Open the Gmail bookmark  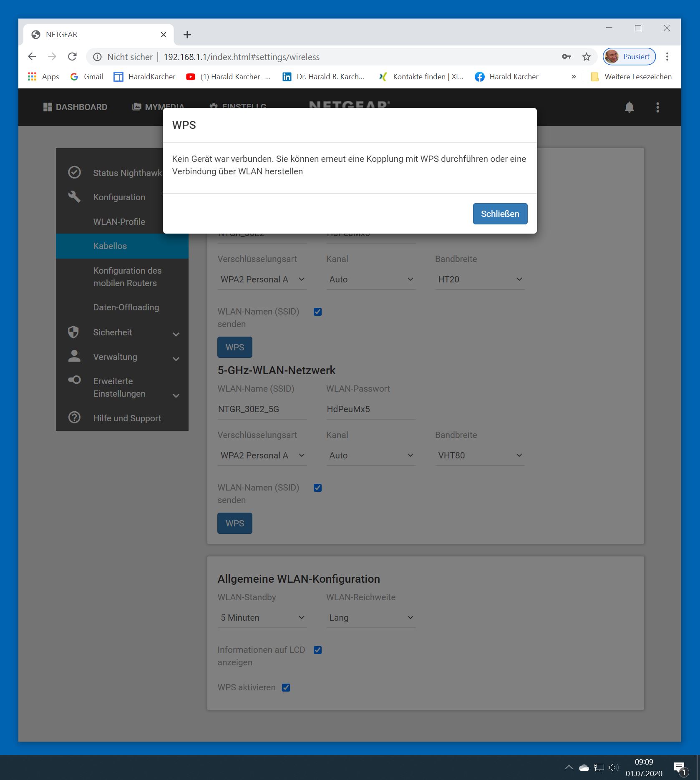click(87, 77)
